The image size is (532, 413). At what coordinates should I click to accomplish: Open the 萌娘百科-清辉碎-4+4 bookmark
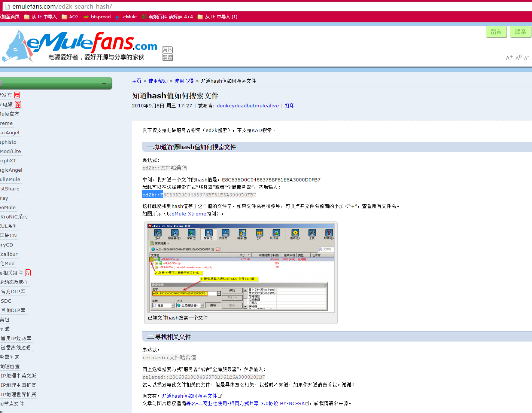click(x=167, y=17)
